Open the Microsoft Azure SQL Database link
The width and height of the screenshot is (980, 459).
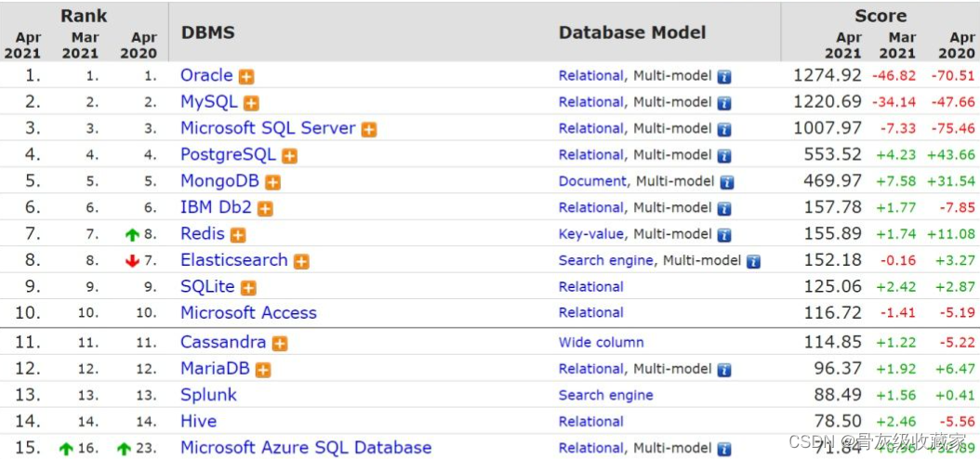[306, 448]
